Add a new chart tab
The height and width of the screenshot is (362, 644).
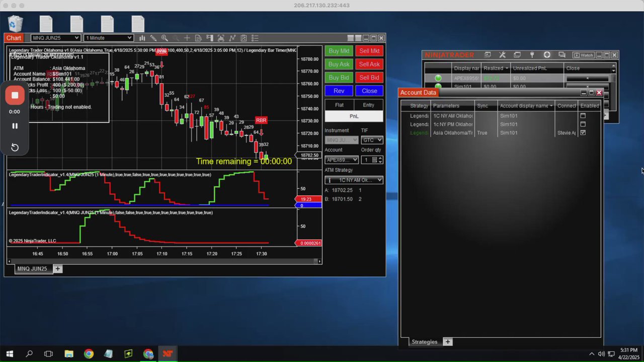click(57, 269)
